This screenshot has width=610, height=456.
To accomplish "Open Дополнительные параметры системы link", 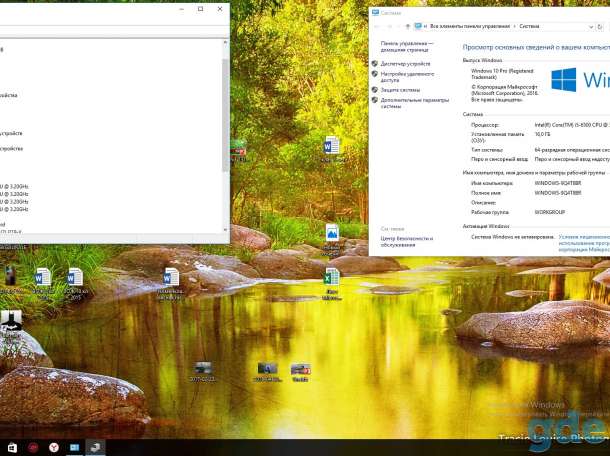I will point(415,103).
